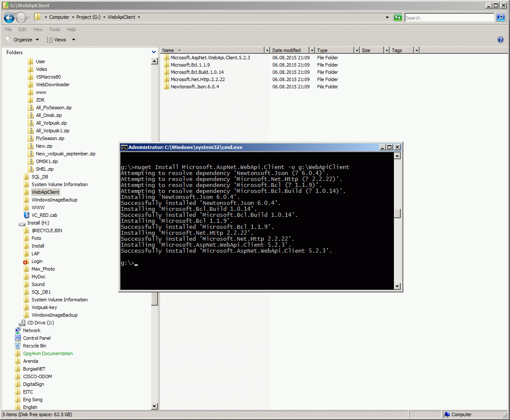Open Control Panel from tree
The image size is (510, 420).
coord(37,338)
